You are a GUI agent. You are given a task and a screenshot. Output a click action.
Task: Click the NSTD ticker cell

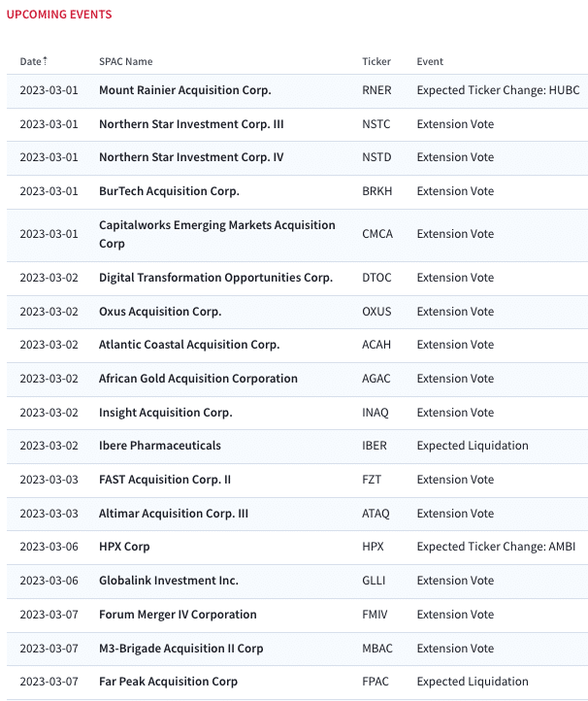[376, 157]
